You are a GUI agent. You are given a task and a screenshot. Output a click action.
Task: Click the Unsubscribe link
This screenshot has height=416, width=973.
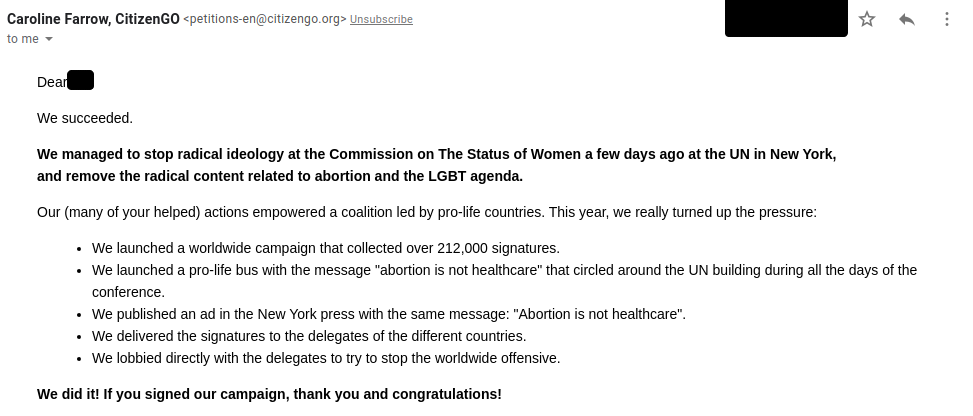381,20
